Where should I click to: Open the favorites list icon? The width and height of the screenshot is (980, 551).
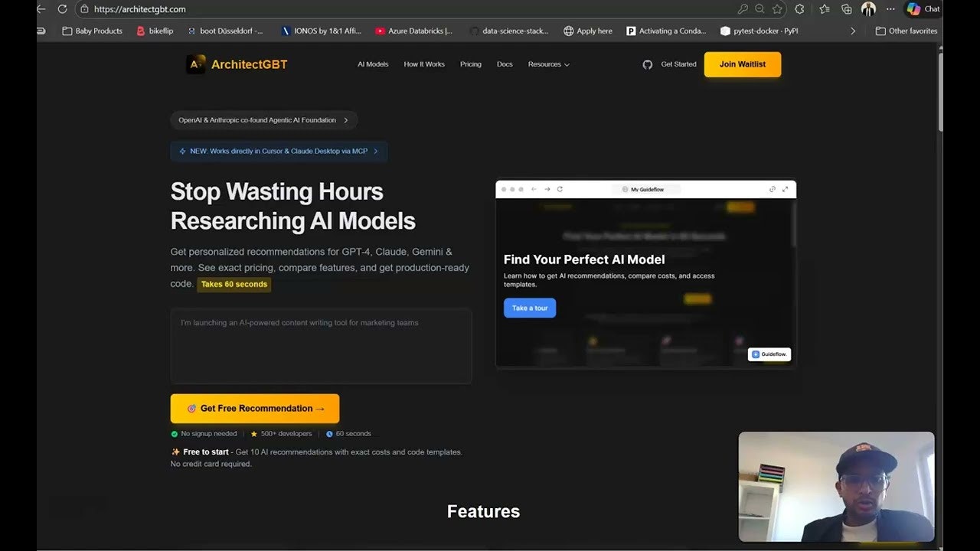825,9
